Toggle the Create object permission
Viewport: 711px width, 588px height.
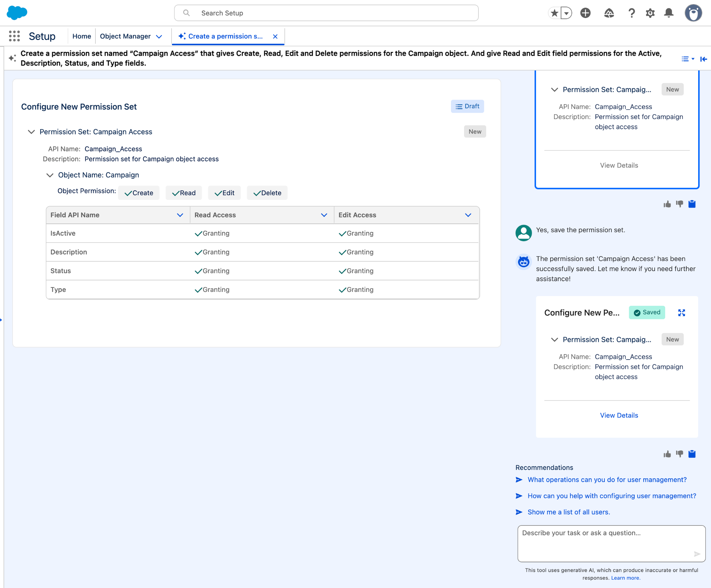[x=139, y=193]
